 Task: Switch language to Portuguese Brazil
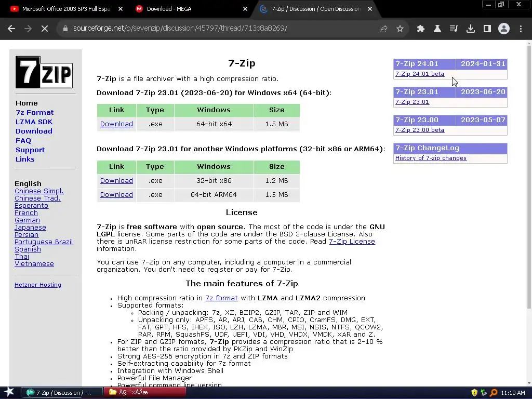(44, 242)
